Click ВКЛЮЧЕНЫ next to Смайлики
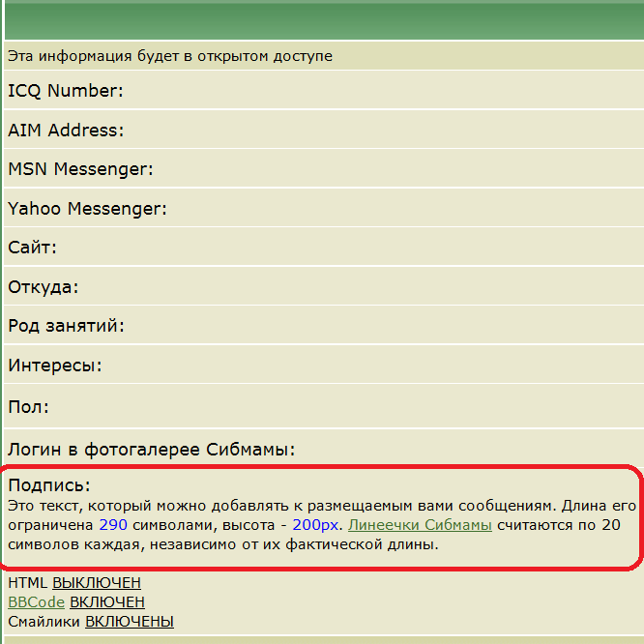 [129, 622]
